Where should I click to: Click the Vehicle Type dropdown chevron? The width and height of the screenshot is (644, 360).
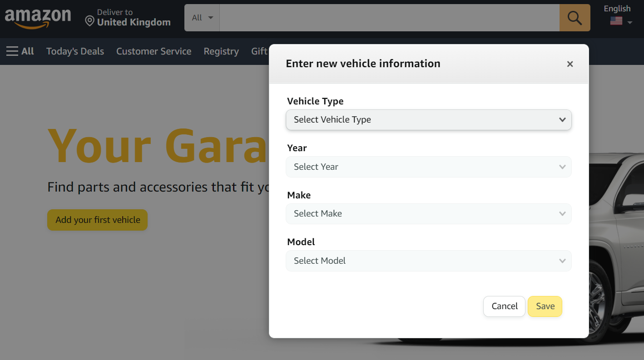[562, 120]
